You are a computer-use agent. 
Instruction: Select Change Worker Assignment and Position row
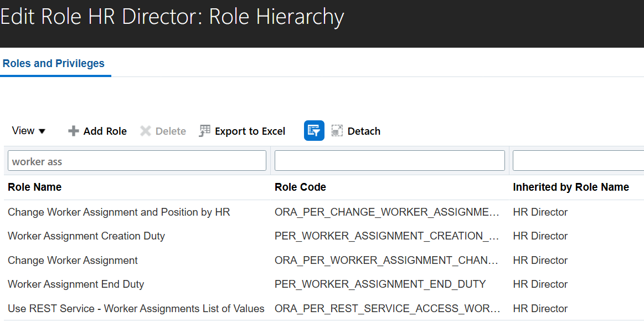tap(119, 212)
